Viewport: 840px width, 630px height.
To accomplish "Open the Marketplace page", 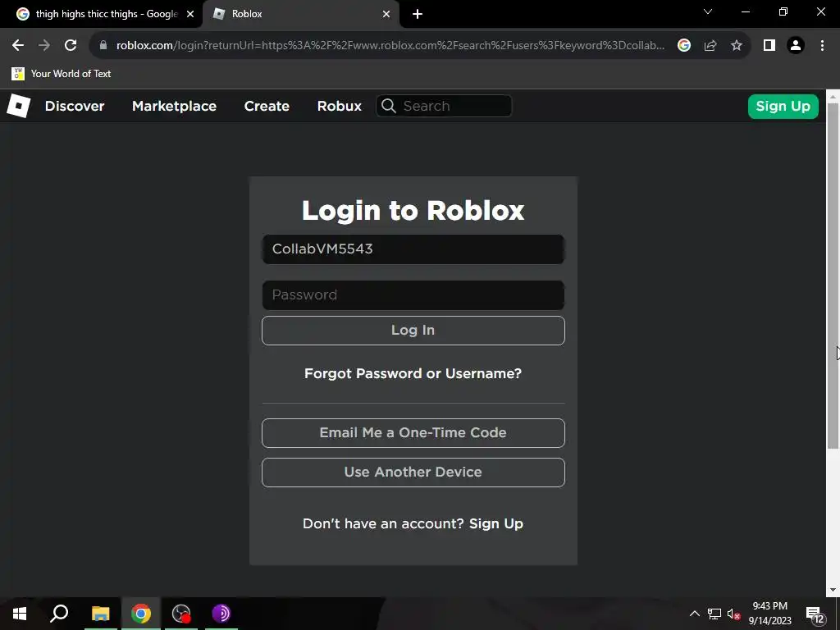I will pyautogui.click(x=174, y=106).
